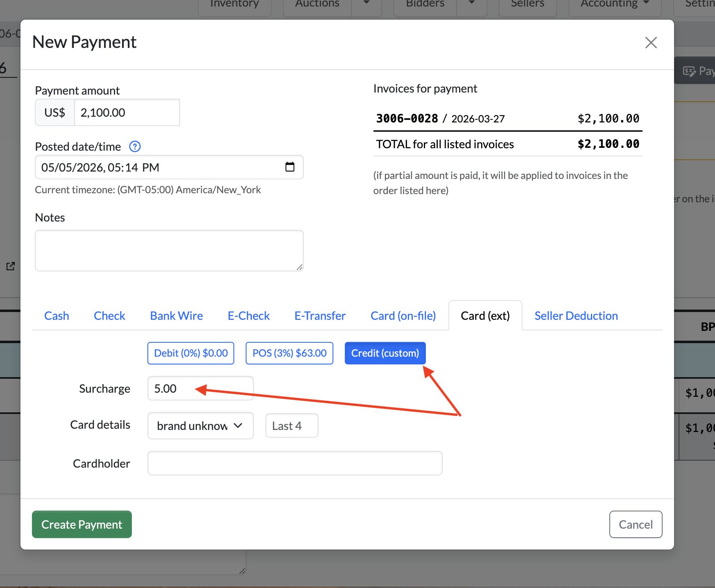Click the TOTAL for all listed invoices row

(x=508, y=144)
